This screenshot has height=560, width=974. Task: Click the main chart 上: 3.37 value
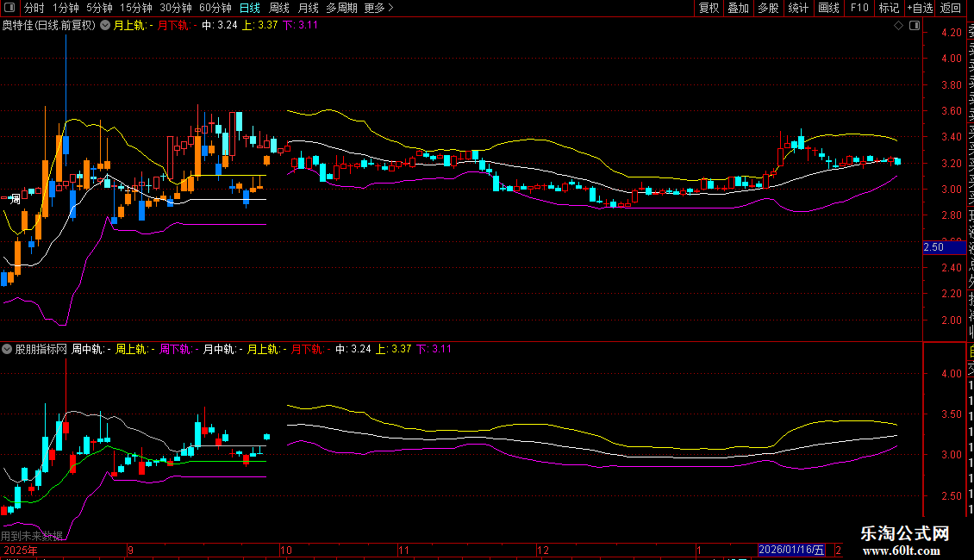click(259, 26)
